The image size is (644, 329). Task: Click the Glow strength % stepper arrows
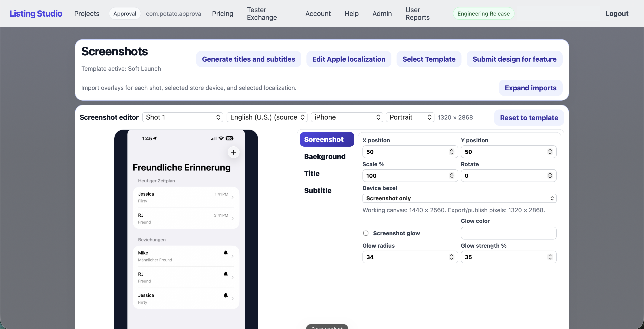click(x=550, y=257)
